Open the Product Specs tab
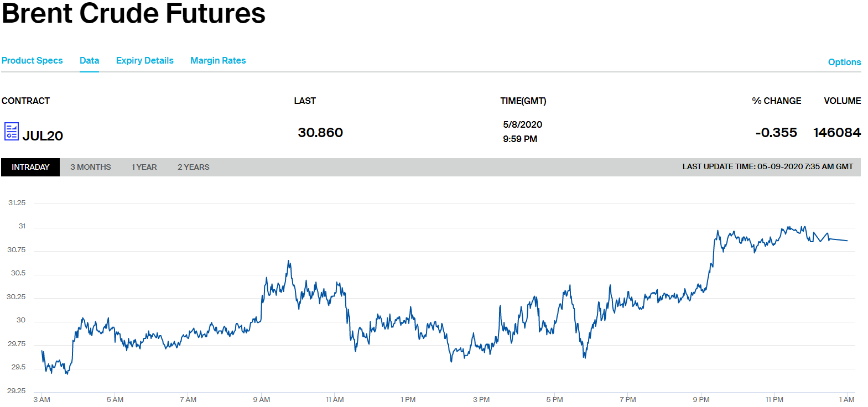The height and width of the screenshot is (407, 868). tap(32, 61)
